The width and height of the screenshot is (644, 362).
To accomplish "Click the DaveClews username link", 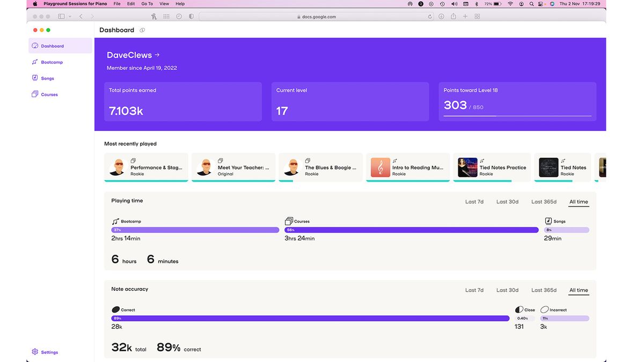I will click(x=129, y=55).
